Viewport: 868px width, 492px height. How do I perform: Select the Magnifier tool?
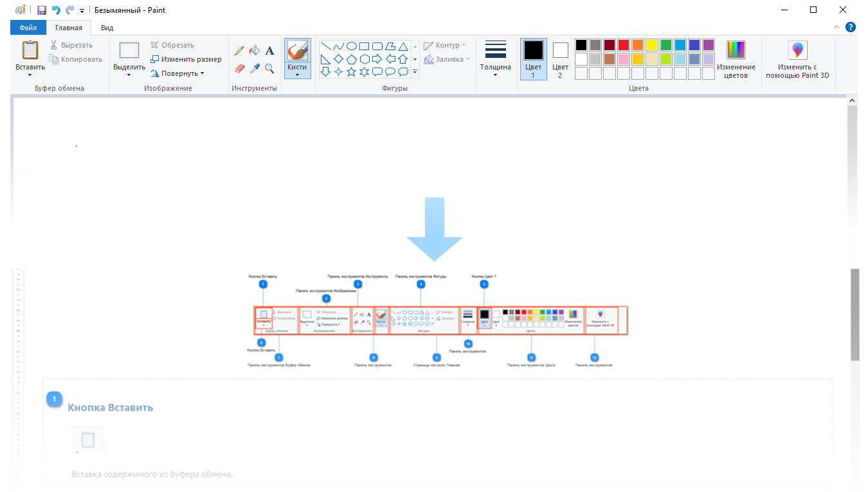point(270,68)
